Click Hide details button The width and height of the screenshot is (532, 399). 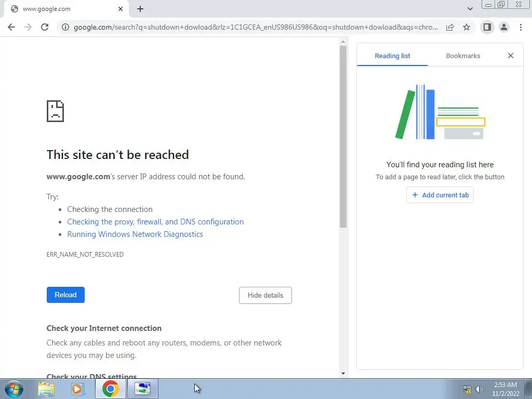point(265,295)
